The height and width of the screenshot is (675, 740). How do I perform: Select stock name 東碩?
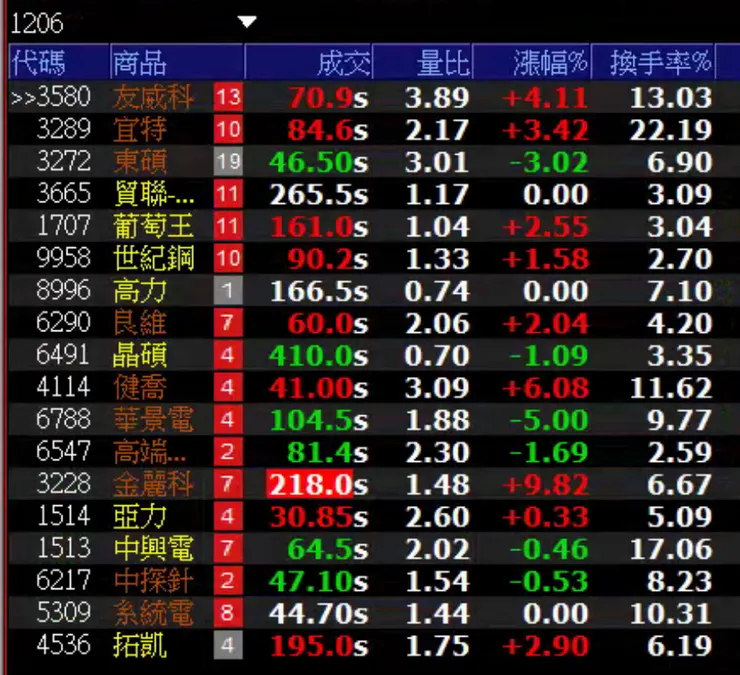(140, 161)
